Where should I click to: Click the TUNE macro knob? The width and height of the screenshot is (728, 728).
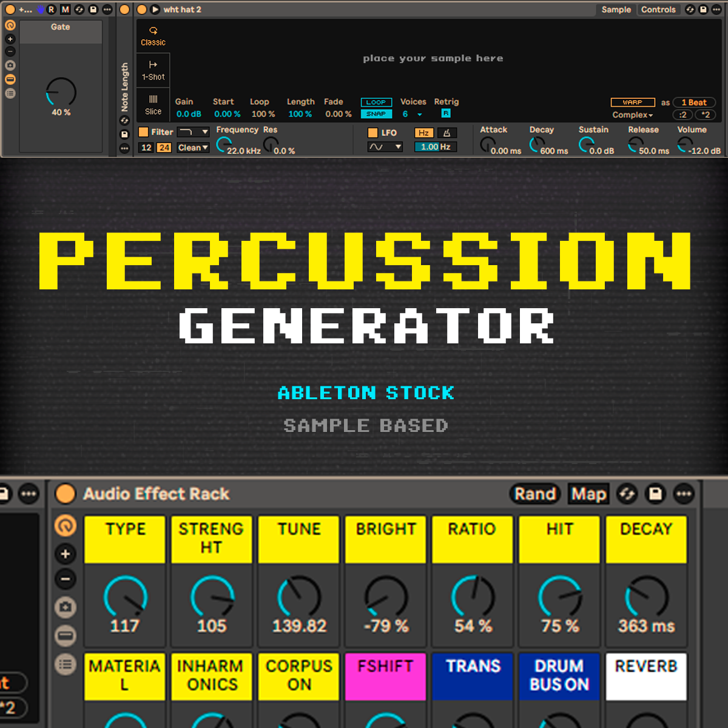299,597
